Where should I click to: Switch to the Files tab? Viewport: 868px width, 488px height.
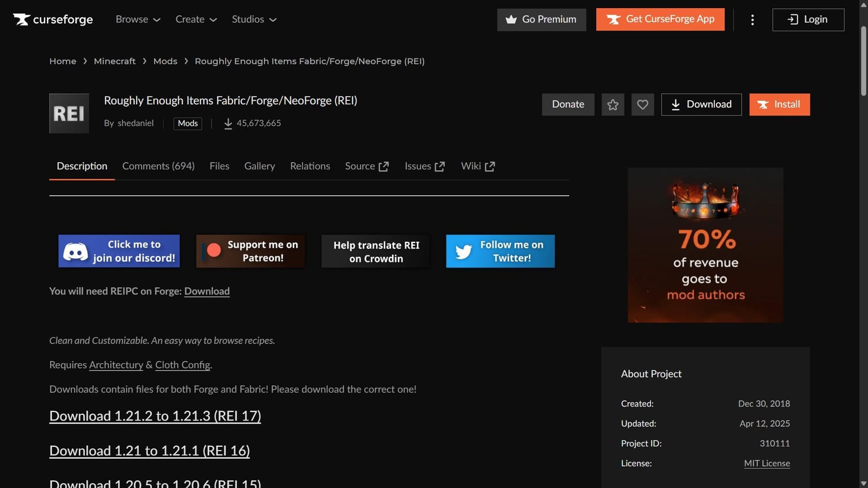219,166
